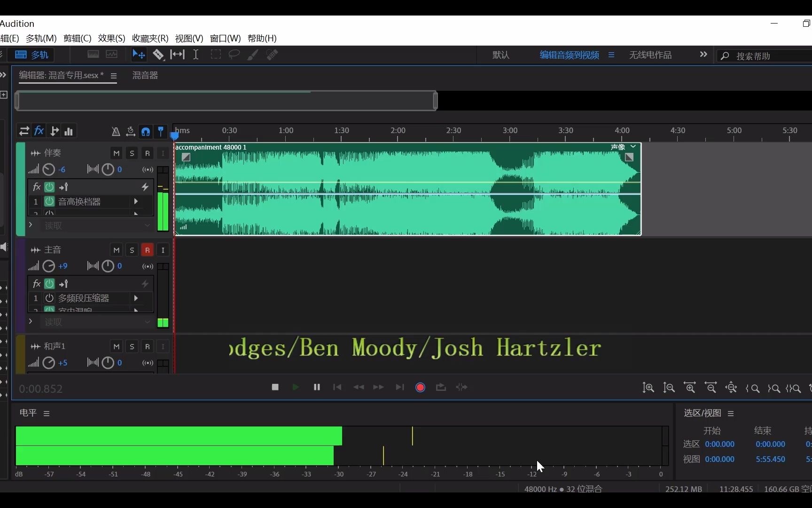The width and height of the screenshot is (812, 508).
Task: Open the 效果(S) menu
Action: (x=112, y=39)
